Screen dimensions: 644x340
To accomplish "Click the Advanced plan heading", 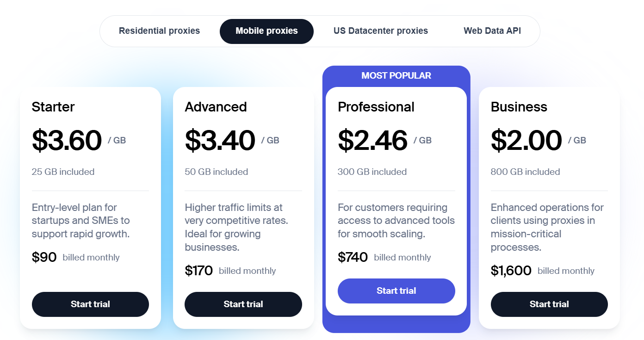I will pos(216,107).
